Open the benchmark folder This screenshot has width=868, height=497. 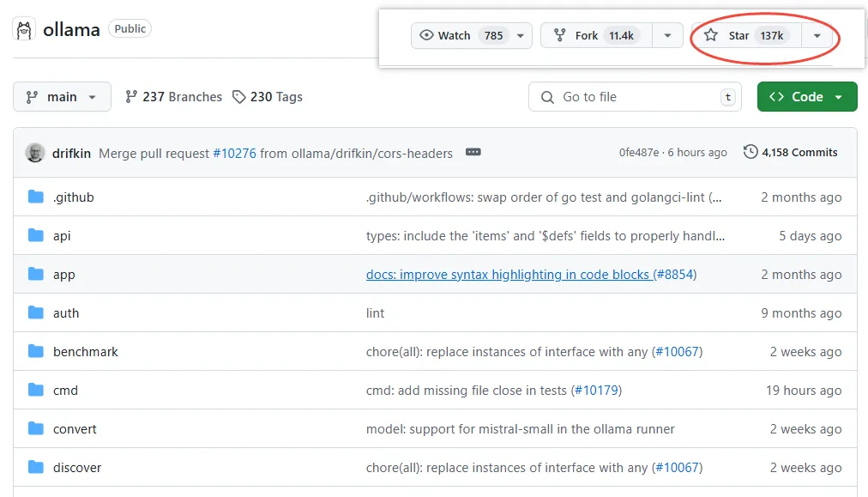point(86,352)
